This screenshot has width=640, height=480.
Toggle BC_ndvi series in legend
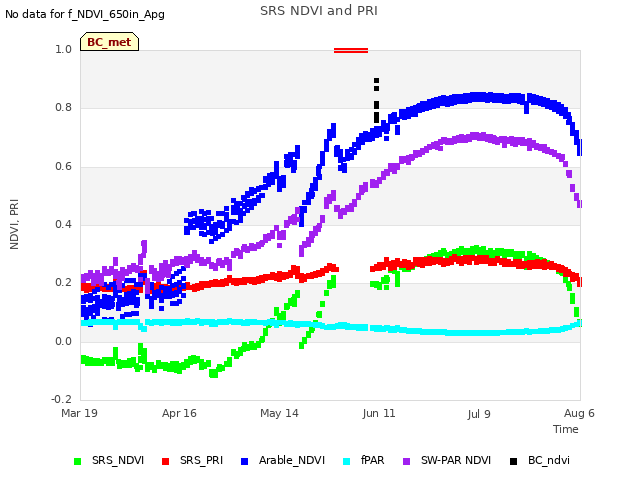click(540, 460)
